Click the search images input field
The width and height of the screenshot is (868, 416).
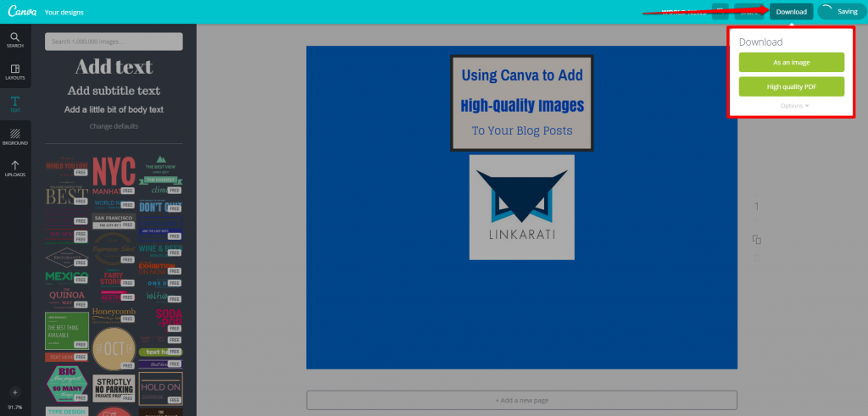pos(114,41)
